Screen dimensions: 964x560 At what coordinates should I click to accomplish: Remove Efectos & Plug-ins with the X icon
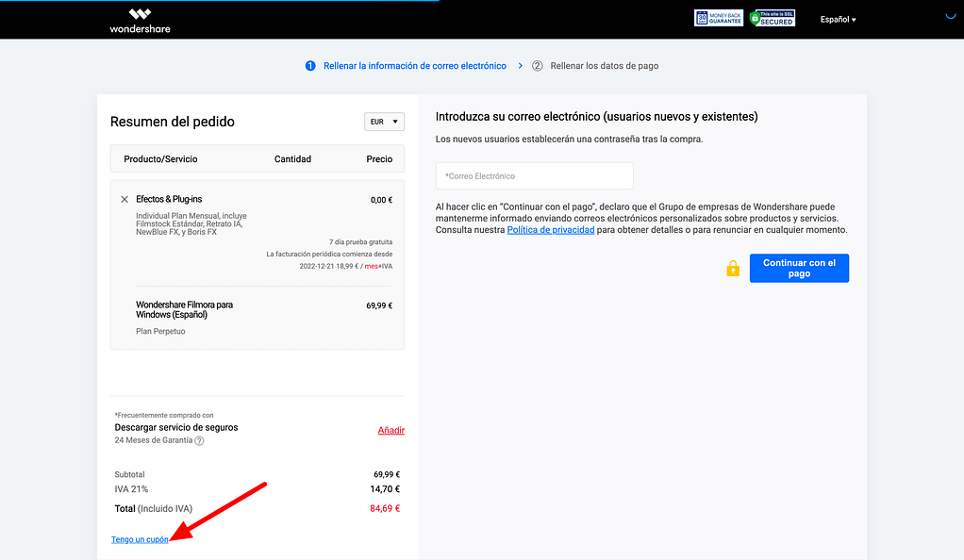125,199
